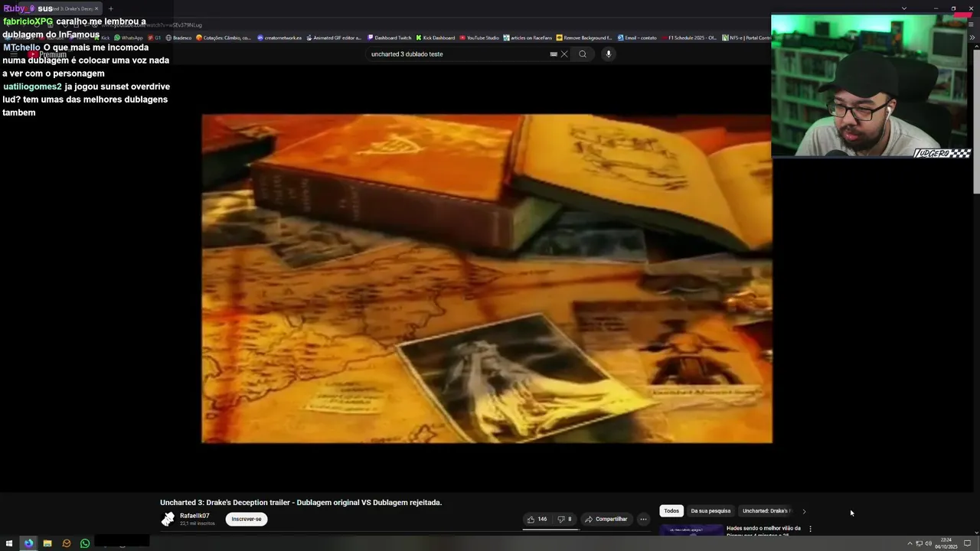
Task: Open the Bradesco bookmark
Action: click(179, 37)
